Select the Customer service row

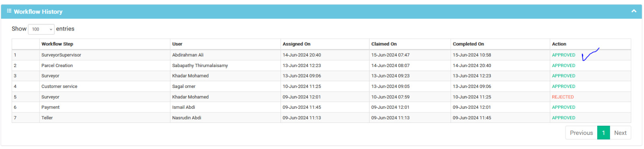pyautogui.click(x=321, y=86)
